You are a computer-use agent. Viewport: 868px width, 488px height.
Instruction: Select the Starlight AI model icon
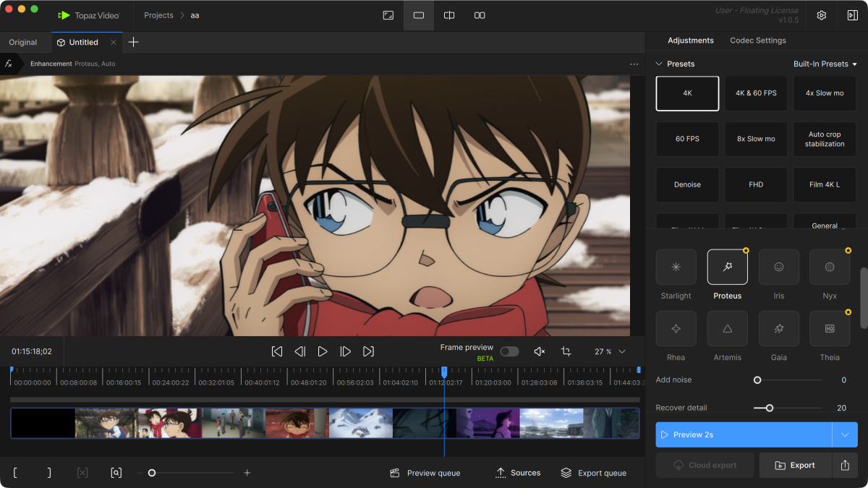click(676, 267)
